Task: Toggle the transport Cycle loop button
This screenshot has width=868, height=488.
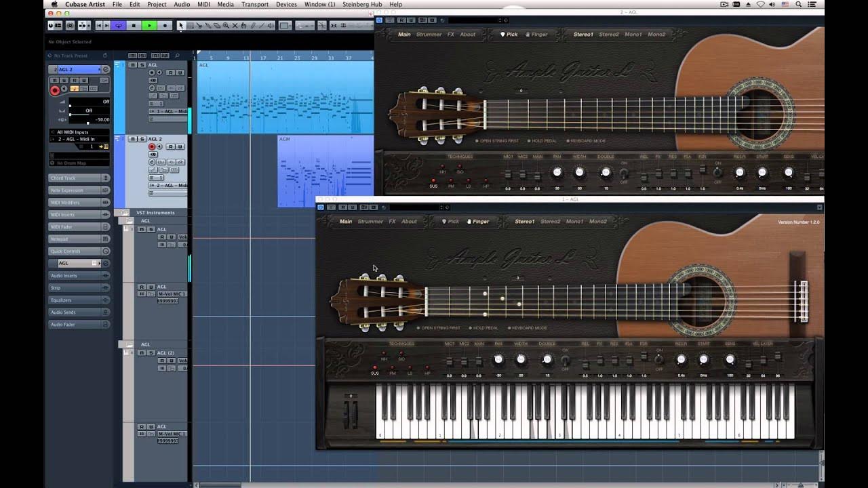Action: [x=119, y=26]
